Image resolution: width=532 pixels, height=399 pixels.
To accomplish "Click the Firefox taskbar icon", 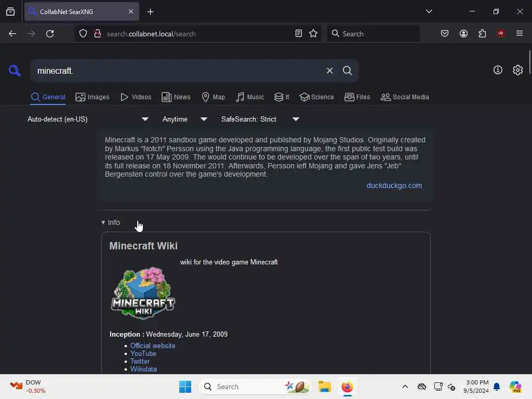I will tap(347, 387).
